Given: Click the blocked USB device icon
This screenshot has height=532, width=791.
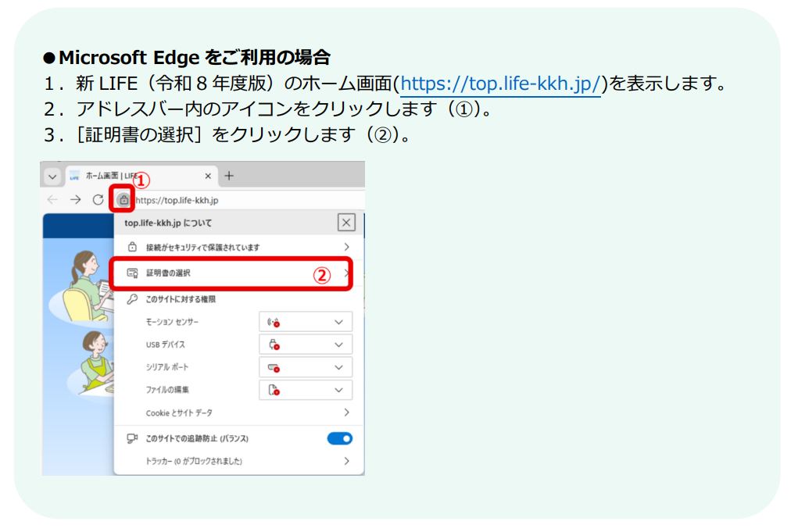Looking at the screenshot, I should [274, 345].
